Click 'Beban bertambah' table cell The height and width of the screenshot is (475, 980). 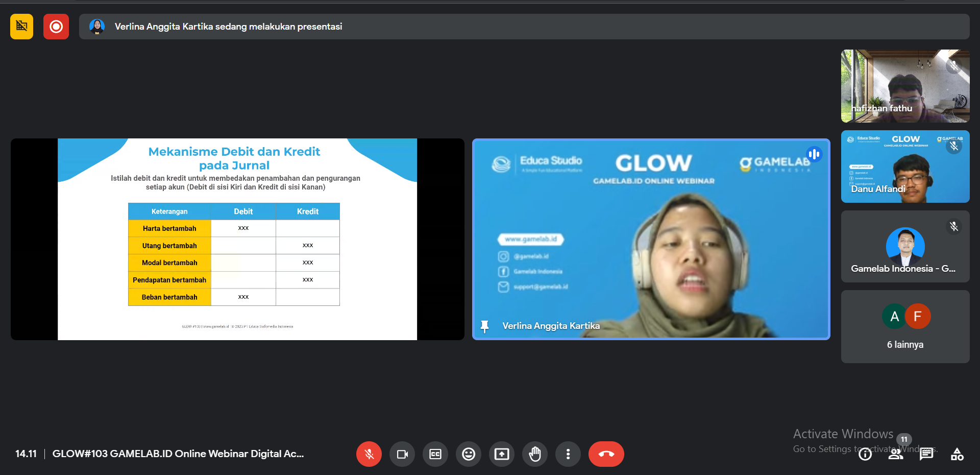(x=169, y=297)
